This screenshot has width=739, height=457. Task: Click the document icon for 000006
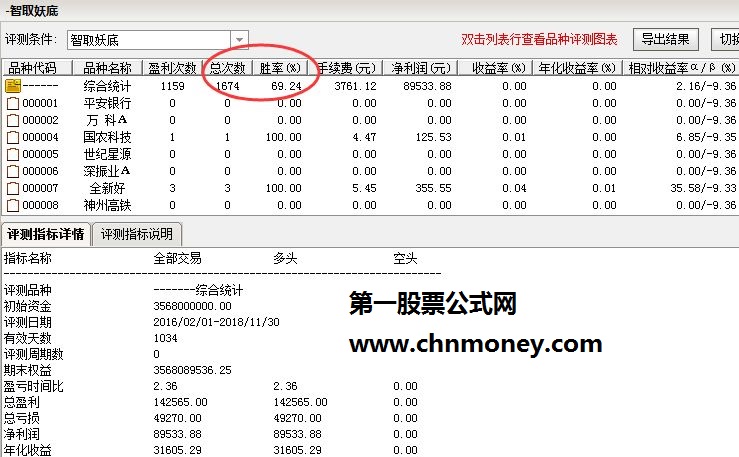click(x=13, y=171)
